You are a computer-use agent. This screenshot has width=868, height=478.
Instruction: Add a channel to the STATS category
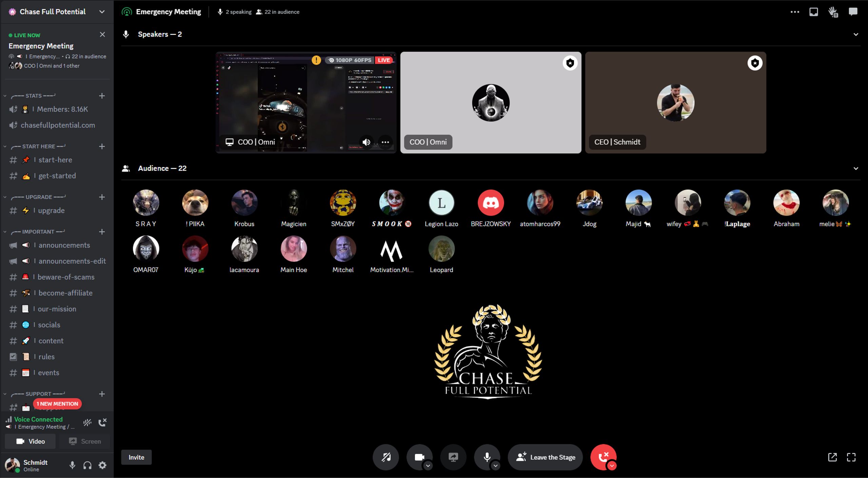click(x=102, y=96)
